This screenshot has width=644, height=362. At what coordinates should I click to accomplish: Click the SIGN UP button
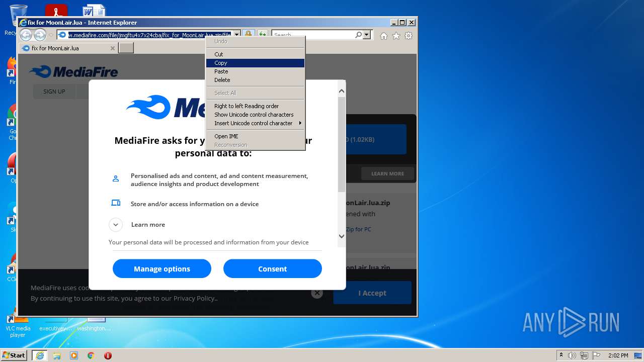point(54,92)
